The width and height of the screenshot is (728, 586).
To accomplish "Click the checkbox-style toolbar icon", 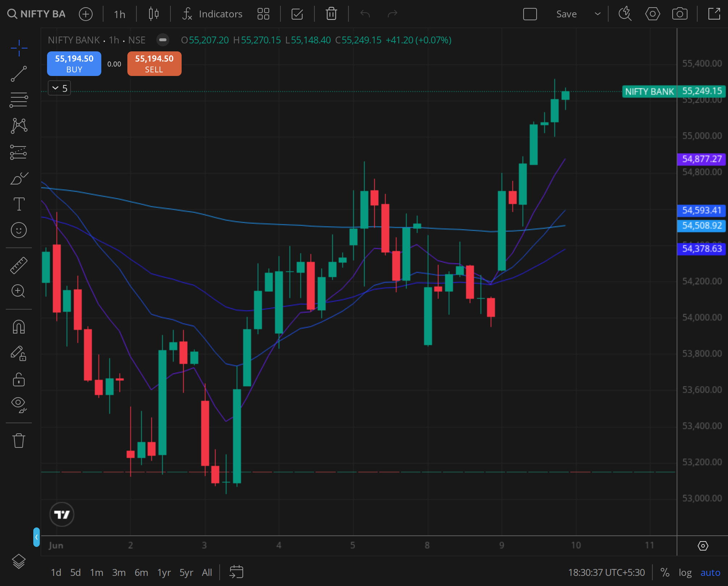I will [297, 14].
